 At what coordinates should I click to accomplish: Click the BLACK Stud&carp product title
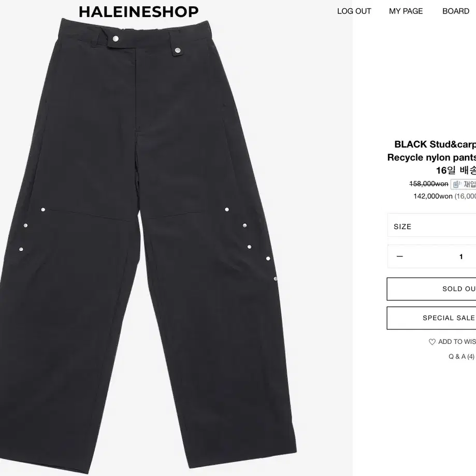435,144
